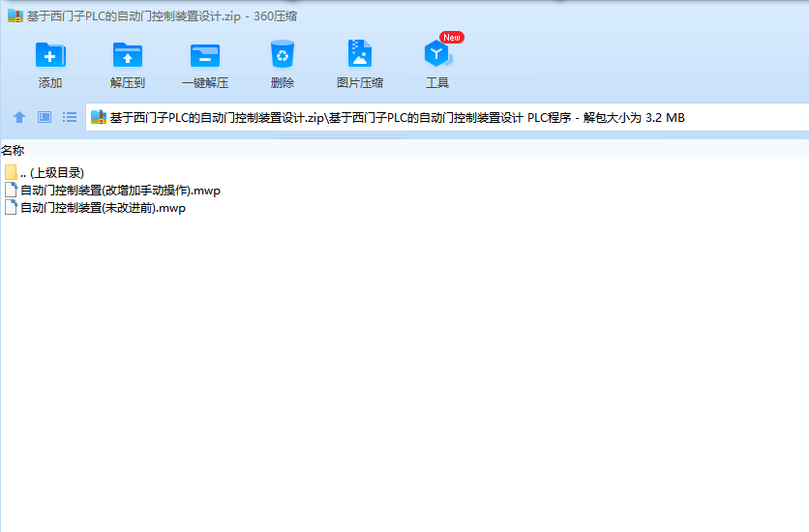Select 自动门控制装置(未改进前).mwp file

coord(95,208)
